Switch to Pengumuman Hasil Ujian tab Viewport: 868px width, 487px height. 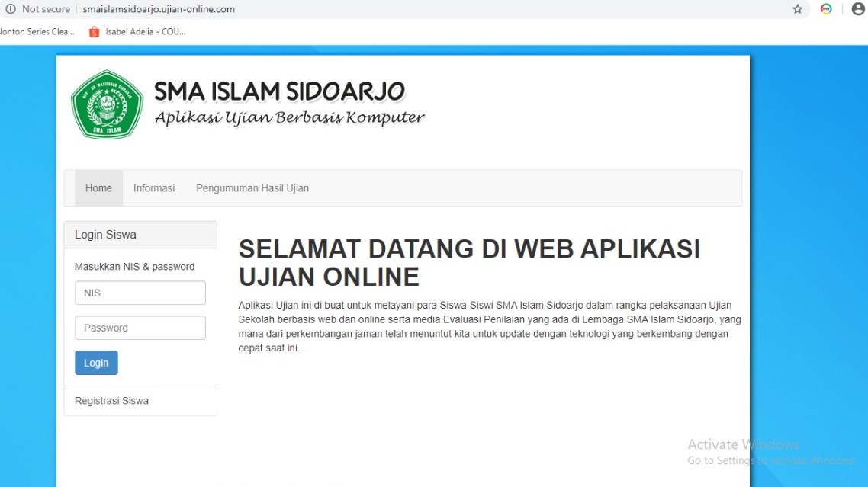252,187
